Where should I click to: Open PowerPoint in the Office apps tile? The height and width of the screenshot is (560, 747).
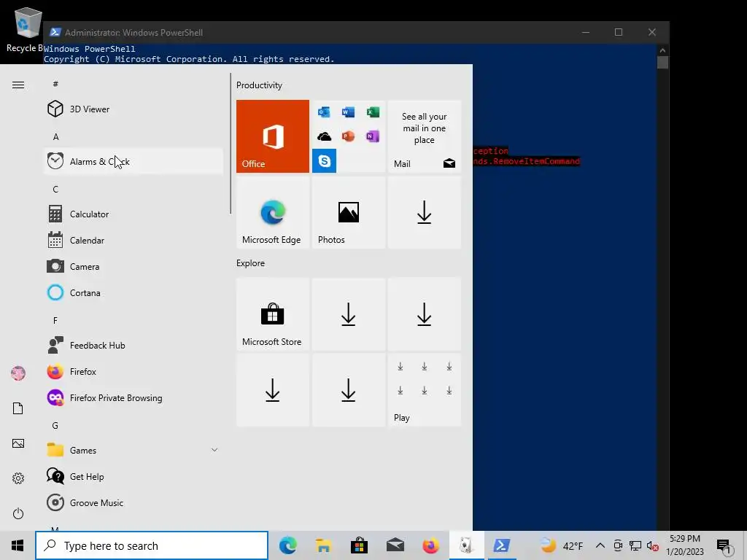point(348,136)
